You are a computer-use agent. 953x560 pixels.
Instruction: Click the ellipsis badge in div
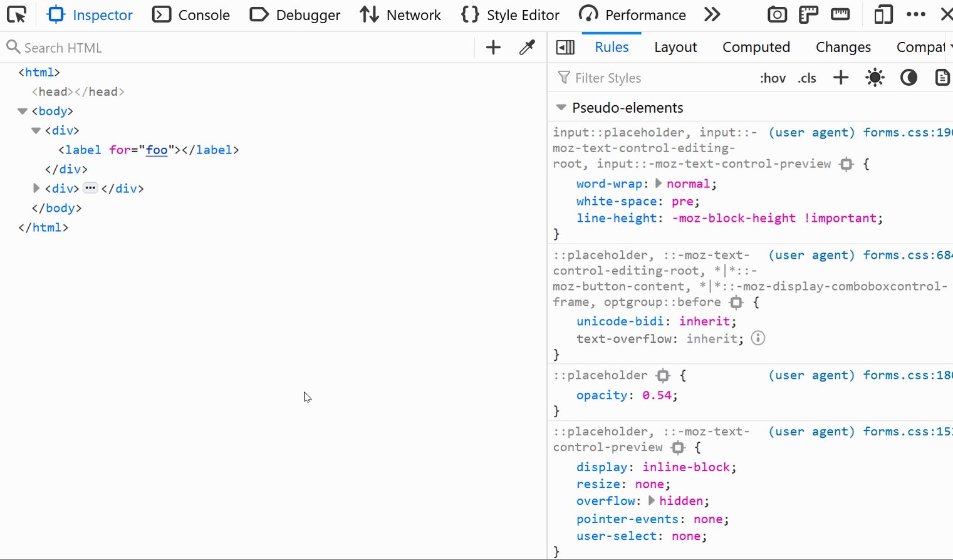pos(90,188)
